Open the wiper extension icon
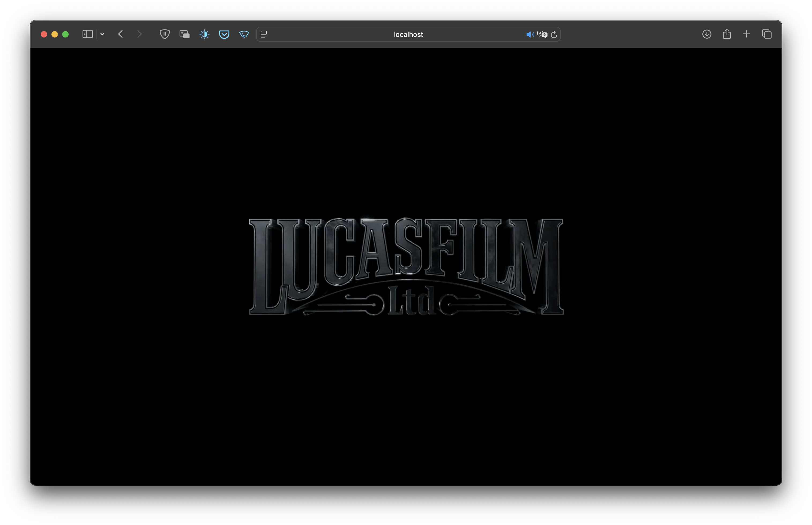Image resolution: width=812 pixels, height=525 pixels. (244, 34)
